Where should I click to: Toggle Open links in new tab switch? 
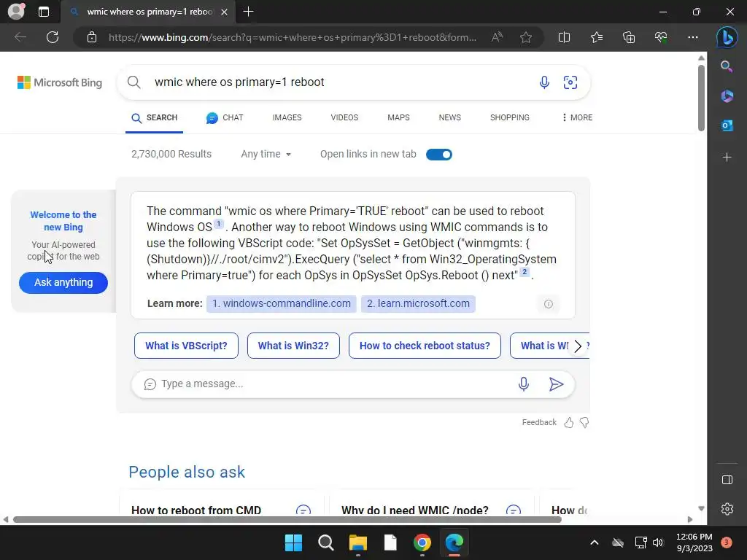(438, 155)
